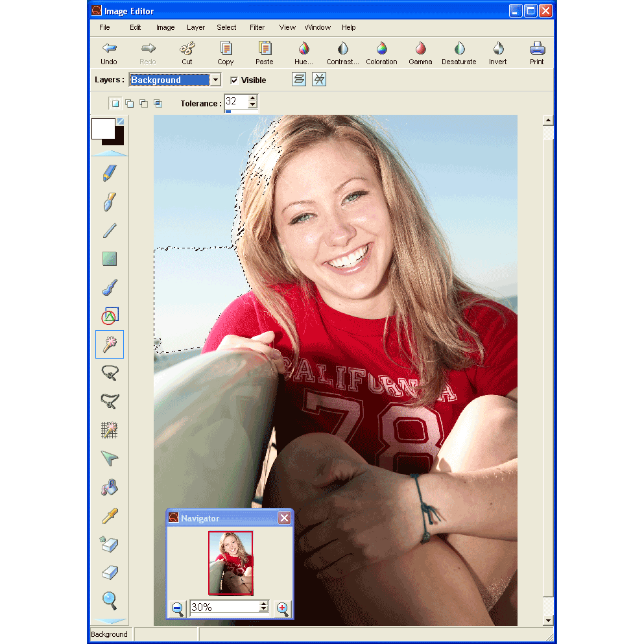Switch to add-to-selection mode
The width and height of the screenshot is (644, 644).
point(129,102)
